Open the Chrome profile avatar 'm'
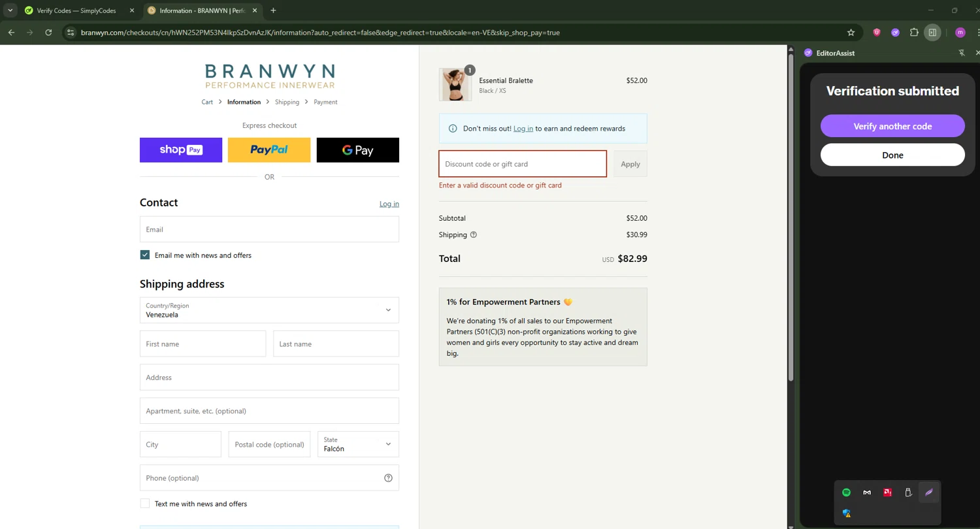Viewport: 980px width, 529px height. [x=960, y=32]
